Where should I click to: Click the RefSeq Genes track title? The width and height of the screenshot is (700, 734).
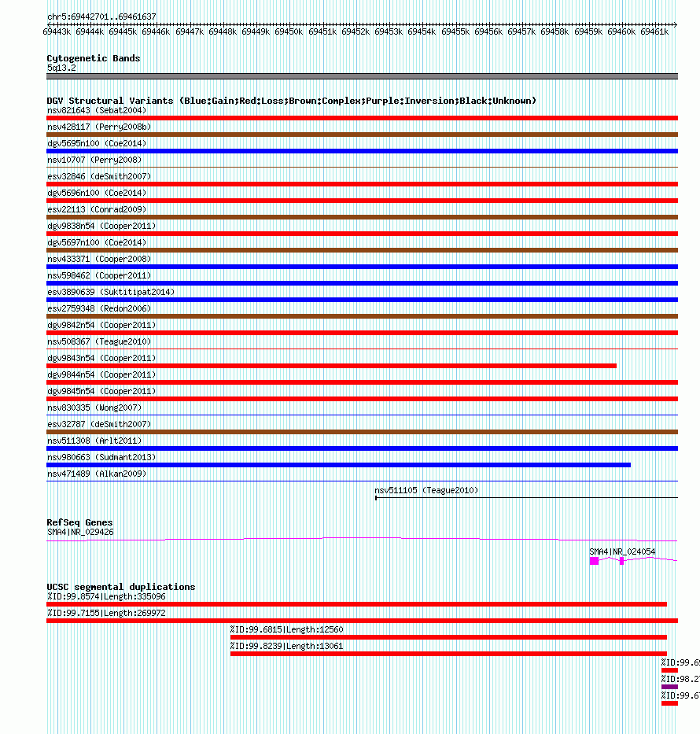(x=79, y=522)
